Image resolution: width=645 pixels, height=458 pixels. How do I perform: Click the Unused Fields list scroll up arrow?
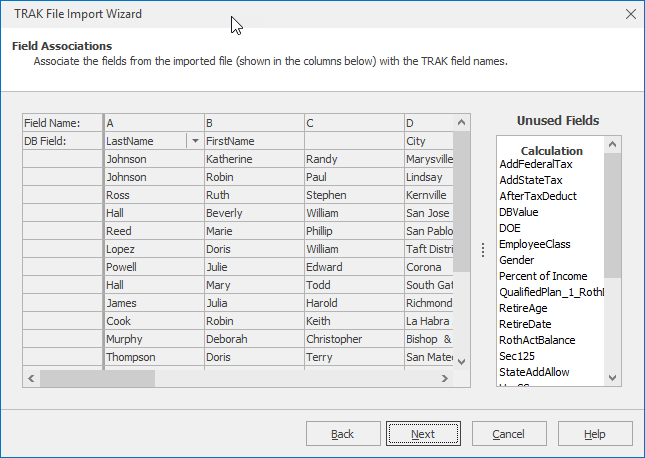613,144
